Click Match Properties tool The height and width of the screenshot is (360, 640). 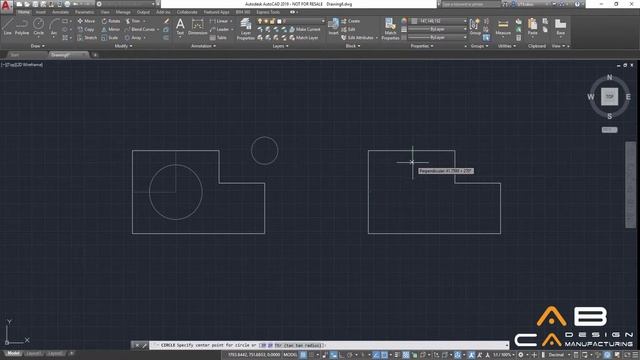click(x=390, y=29)
